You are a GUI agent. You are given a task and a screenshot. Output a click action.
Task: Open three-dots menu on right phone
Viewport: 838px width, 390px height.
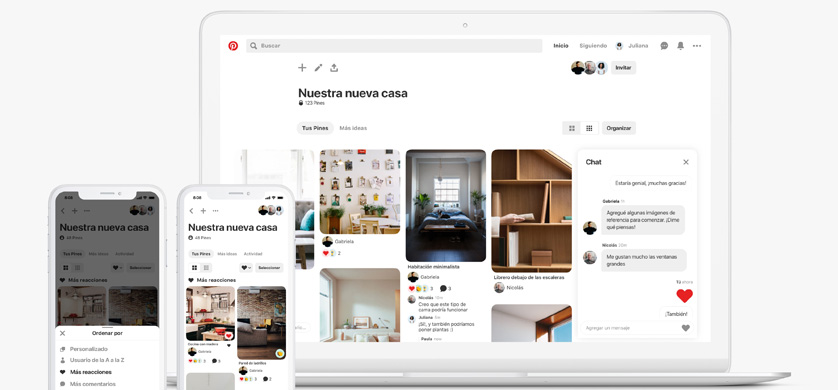(215, 211)
